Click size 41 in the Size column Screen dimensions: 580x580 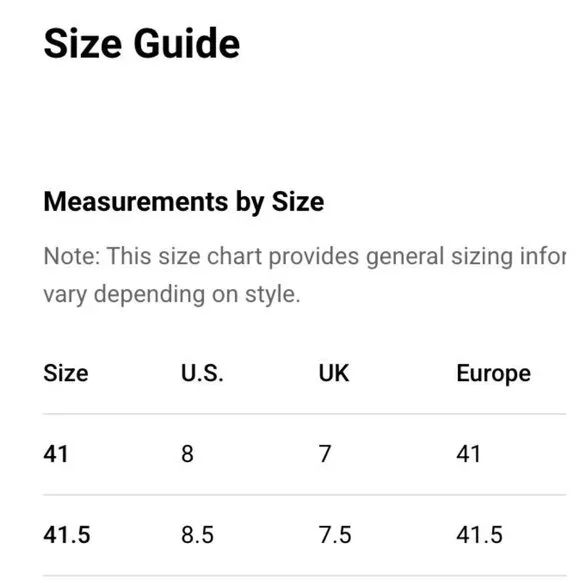click(56, 454)
